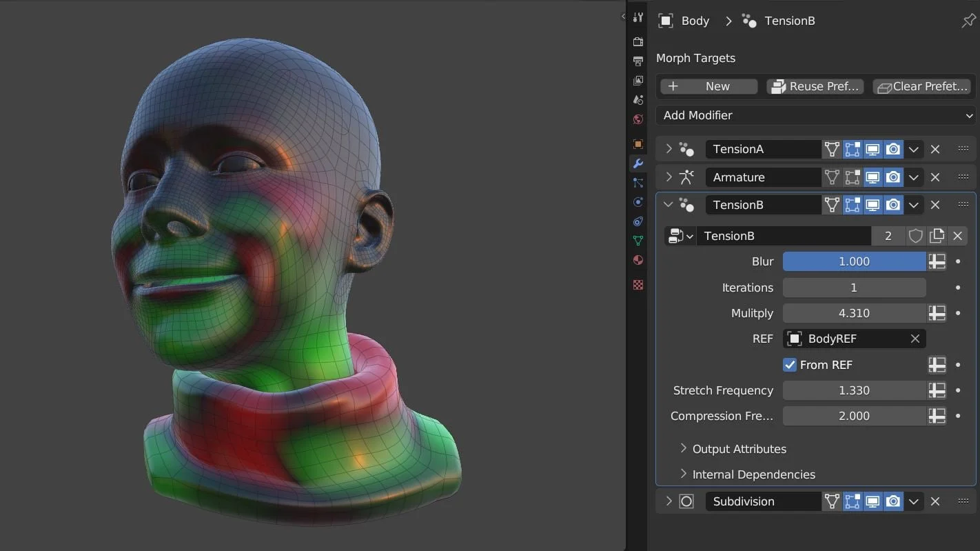Open the Tool properties tab icon
The image size is (980, 551).
tap(638, 18)
